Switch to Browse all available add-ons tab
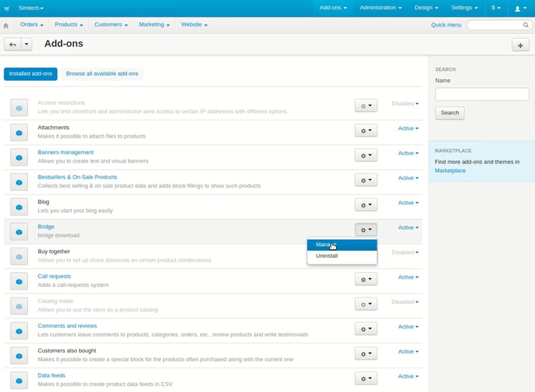The height and width of the screenshot is (392, 535). pos(102,74)
